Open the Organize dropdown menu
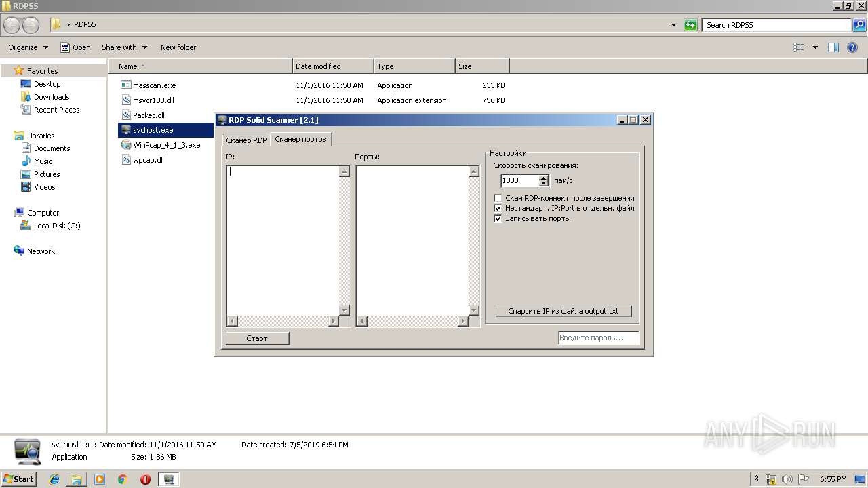Image resolution: width=868 pixels, height=488 pixels. [28, 47]
